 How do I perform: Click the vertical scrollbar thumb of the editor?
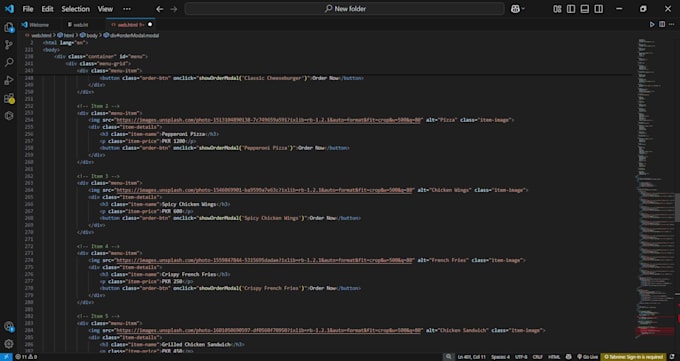click(x=677, y=207)
